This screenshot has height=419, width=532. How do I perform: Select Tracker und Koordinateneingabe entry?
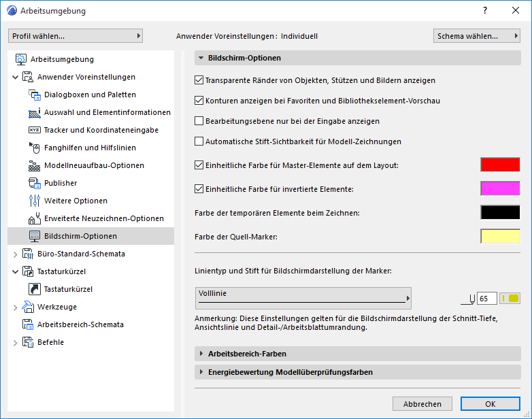[x=101, y=130]
